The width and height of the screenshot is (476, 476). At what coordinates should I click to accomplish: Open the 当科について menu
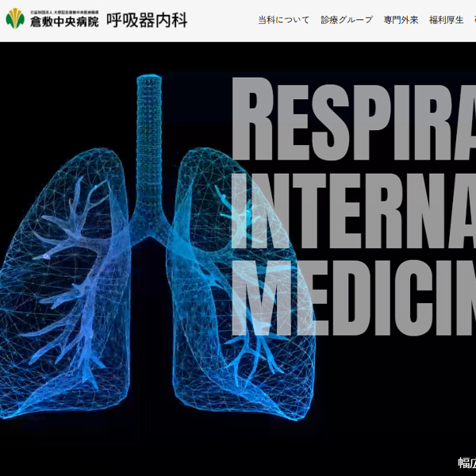click(x=283, y=20)
